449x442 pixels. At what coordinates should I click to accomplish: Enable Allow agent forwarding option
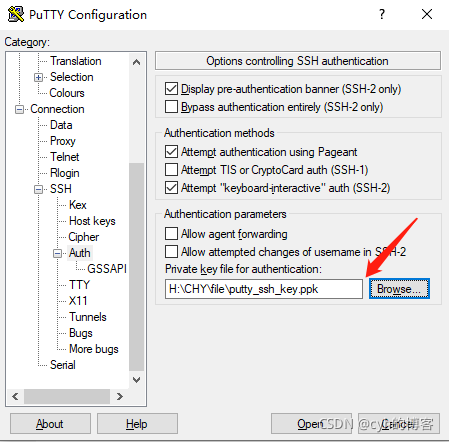171,234
